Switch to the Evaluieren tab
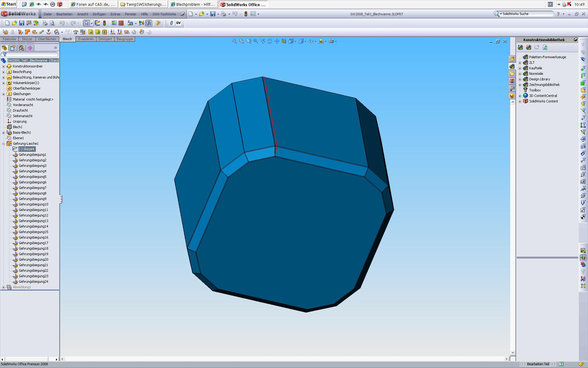 (86, 39)
